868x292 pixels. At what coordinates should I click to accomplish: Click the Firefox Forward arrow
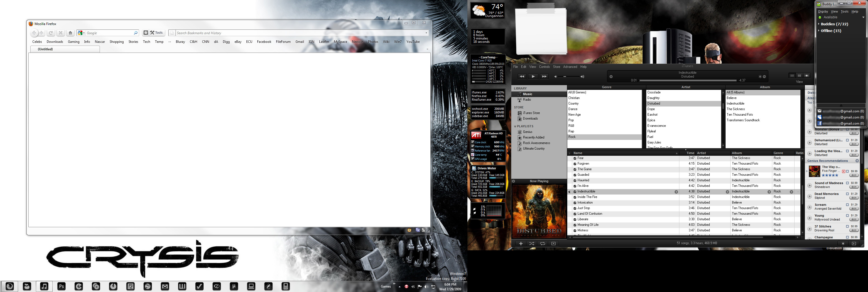pos(41,33)
